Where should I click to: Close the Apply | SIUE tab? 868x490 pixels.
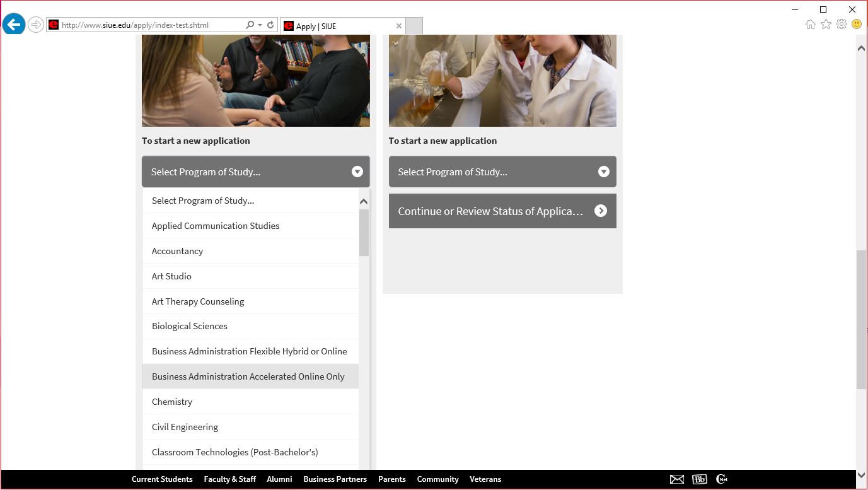[398, 26]
